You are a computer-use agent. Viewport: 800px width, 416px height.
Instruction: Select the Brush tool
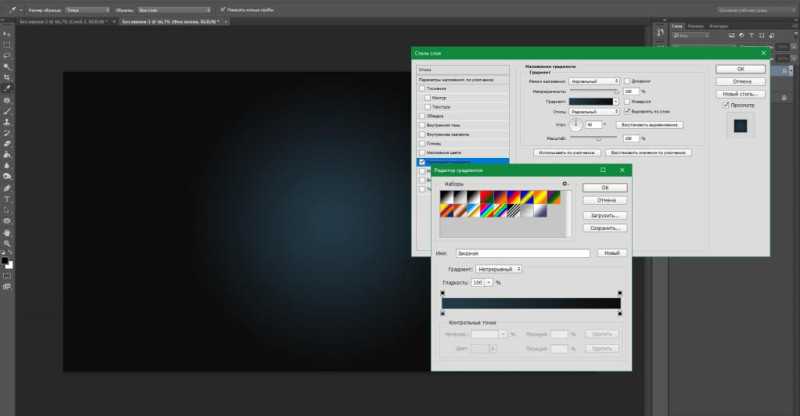tap(7, 111)
